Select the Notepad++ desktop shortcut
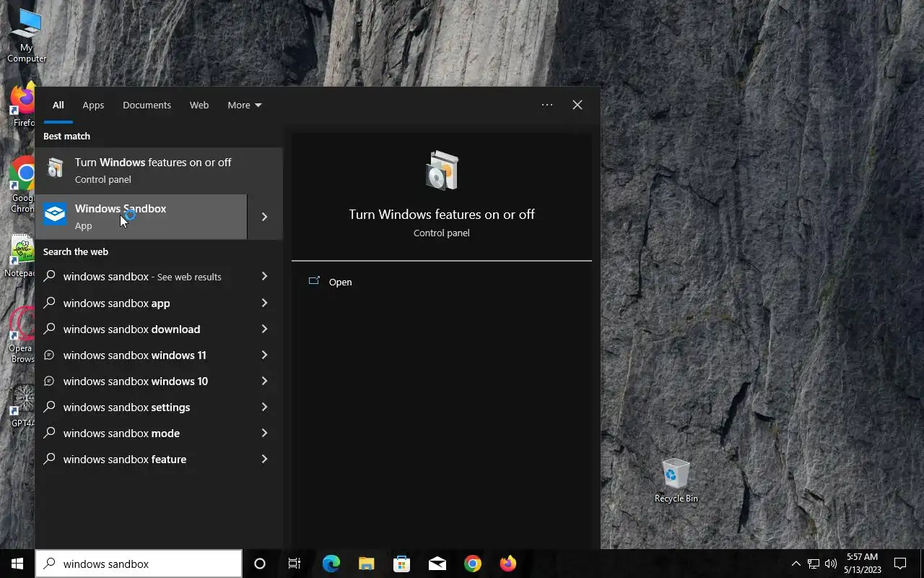Viewport: 924px width, 578px height. pyautogui.click(x=21, y=256)
